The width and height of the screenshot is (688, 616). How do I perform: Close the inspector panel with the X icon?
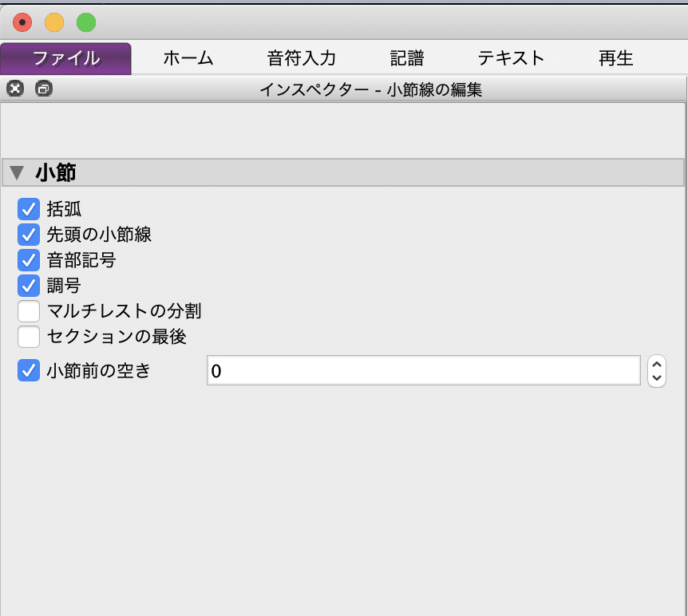tap(14, 89)
